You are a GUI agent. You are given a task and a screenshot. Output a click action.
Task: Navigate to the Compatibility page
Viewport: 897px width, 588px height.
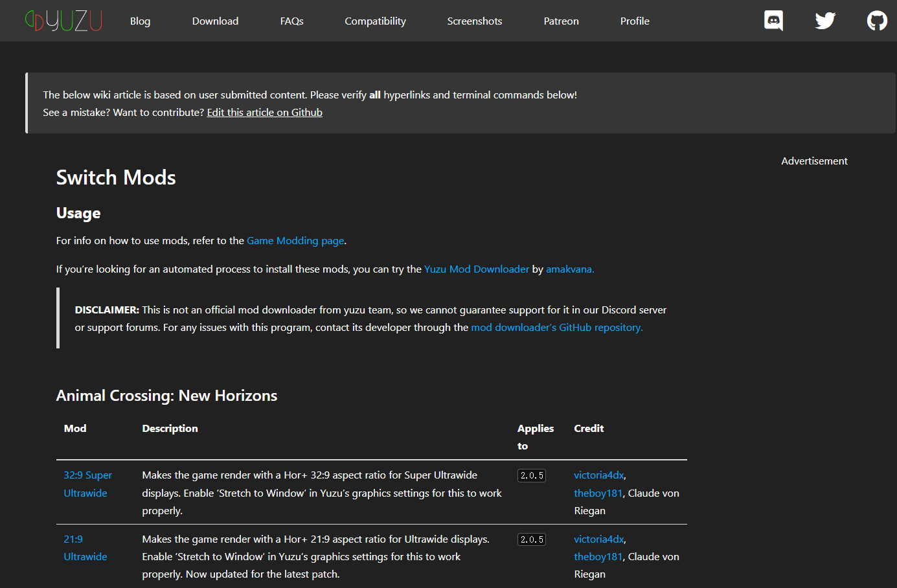coord(375,21)
